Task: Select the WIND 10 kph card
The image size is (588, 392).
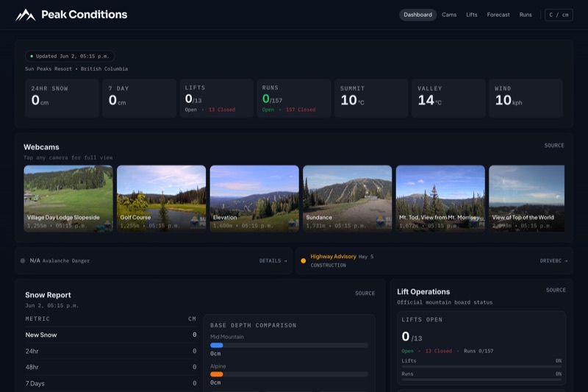Action: [526, 99]
